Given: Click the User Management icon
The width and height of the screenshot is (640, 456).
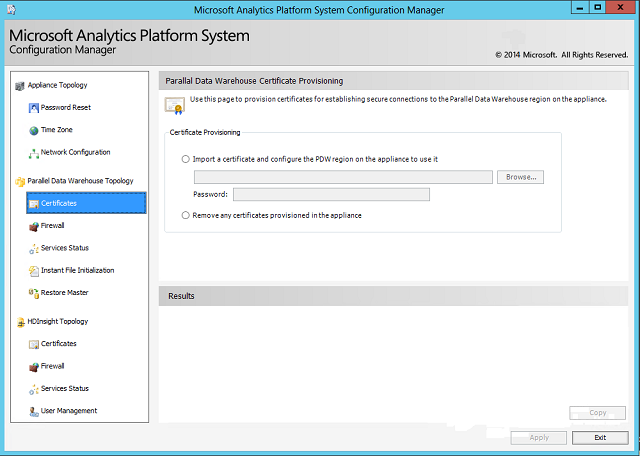Looking at the screenshot, I should (34, 412).
